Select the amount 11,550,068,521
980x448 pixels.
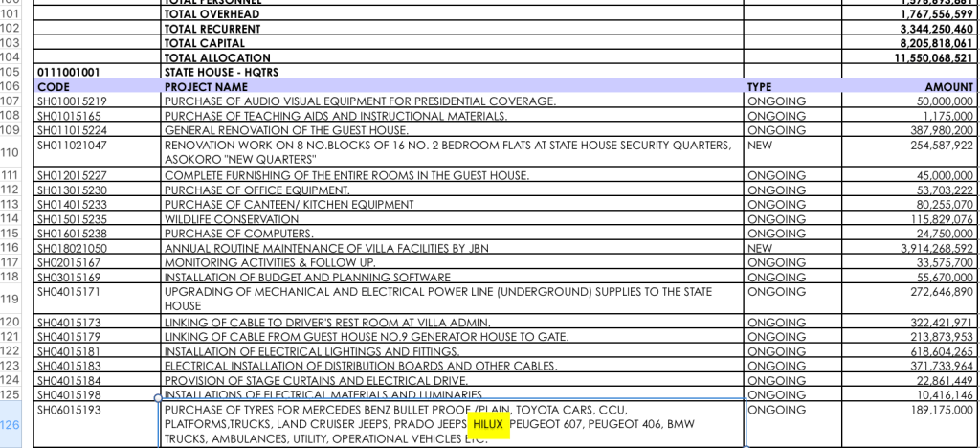coord(925,57)
